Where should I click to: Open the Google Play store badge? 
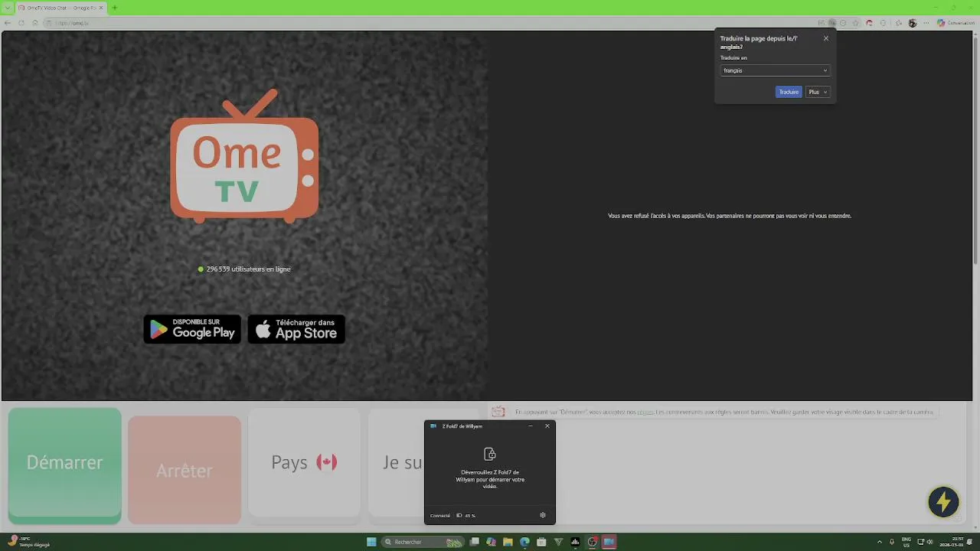coord(192,329)
